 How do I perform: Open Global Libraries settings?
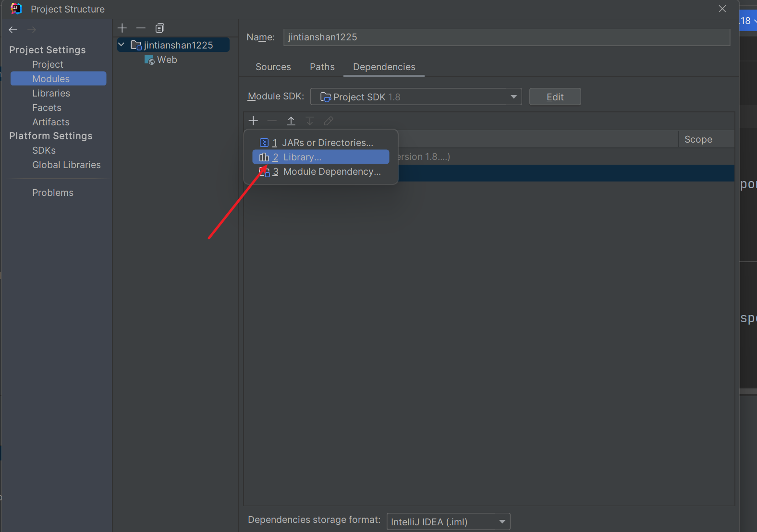click(x=66, y=165)
